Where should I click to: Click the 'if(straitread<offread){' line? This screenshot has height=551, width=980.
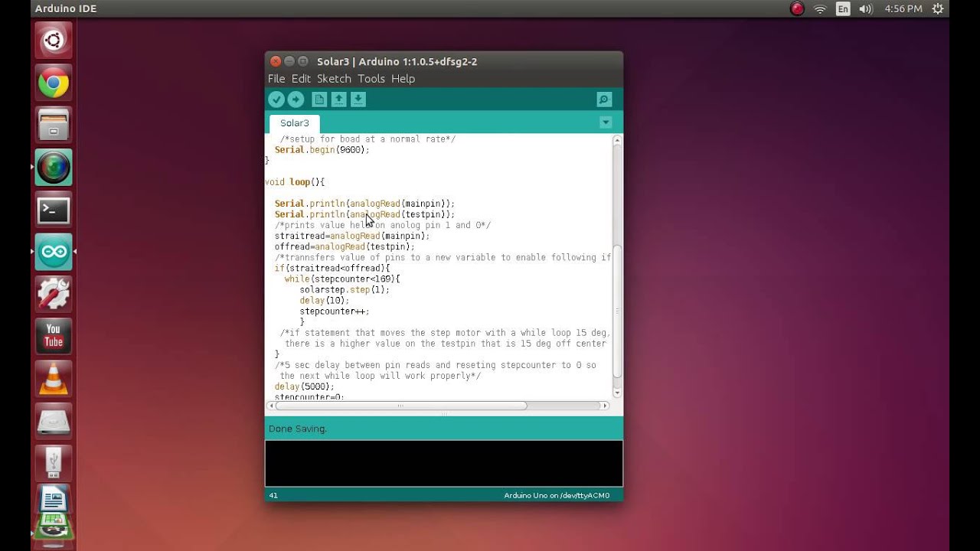tap(332, 269)
